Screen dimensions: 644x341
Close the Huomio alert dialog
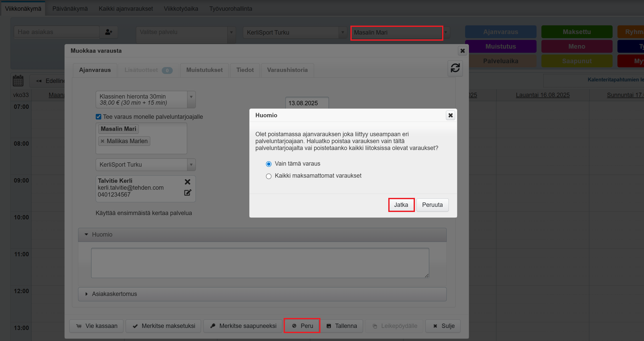coord(450,115)
